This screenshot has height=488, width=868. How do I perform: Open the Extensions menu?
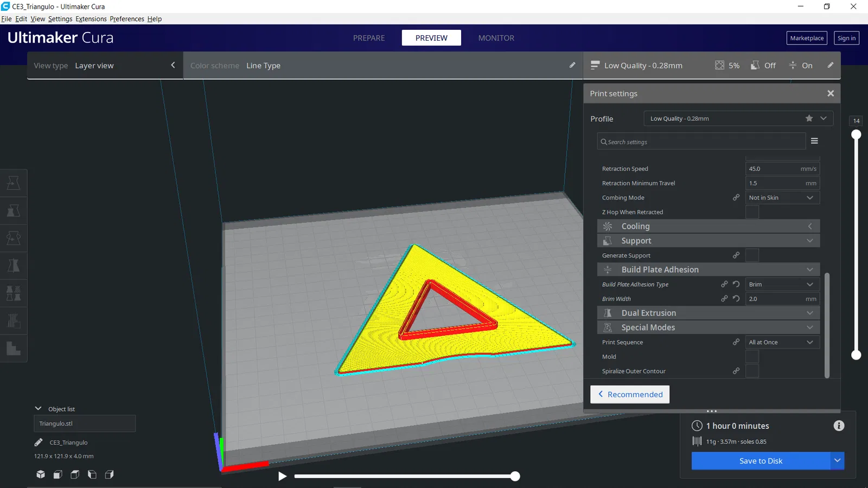pos(91,19)
